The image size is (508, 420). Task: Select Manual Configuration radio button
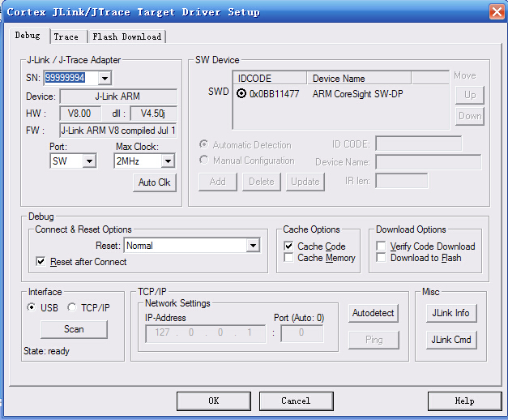point(204,160)
